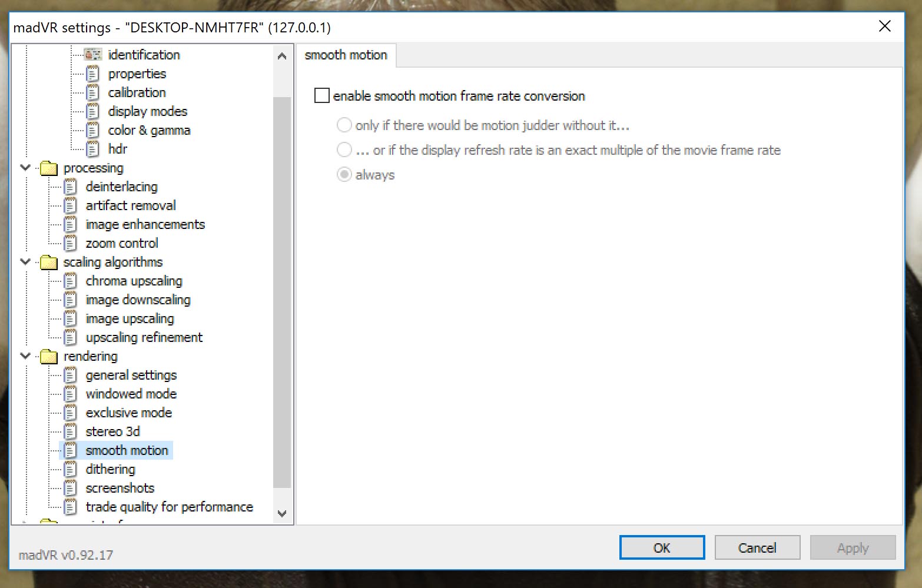Open the properties label

tap(137, 74)
